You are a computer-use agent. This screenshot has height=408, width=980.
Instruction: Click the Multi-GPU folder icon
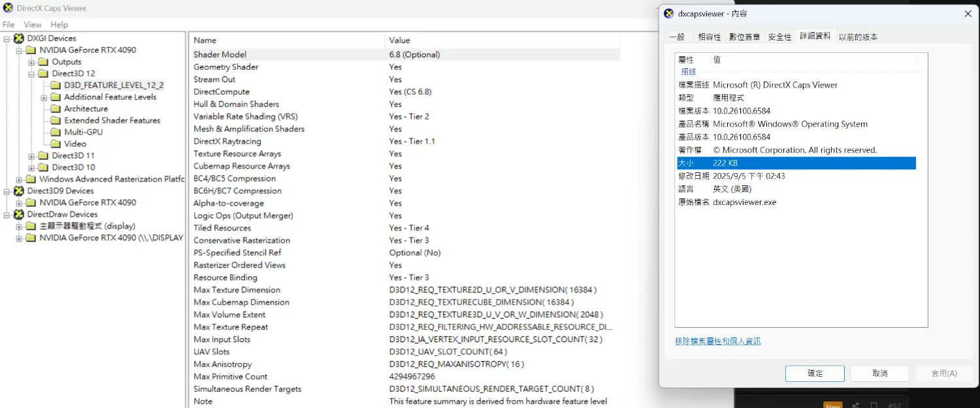pos(56,133)
